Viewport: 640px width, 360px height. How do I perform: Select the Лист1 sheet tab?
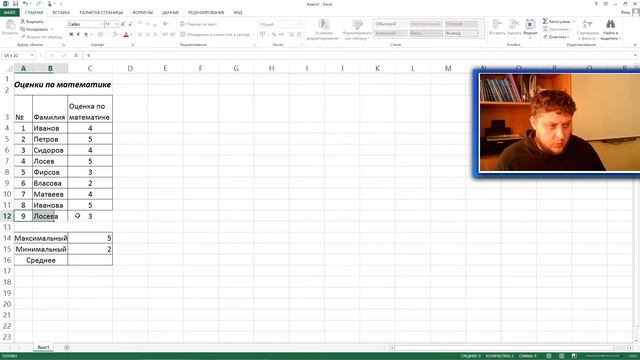click(43, 347)
